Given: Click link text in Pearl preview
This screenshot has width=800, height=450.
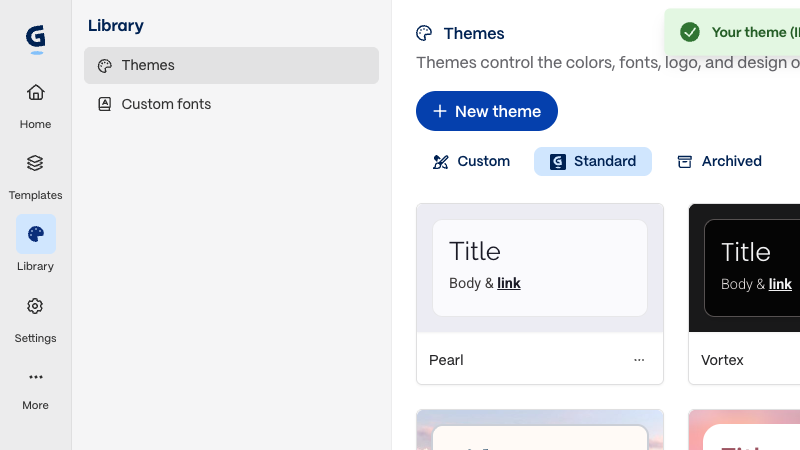Looking at the screenshot, I should click(x=509, y=283).
